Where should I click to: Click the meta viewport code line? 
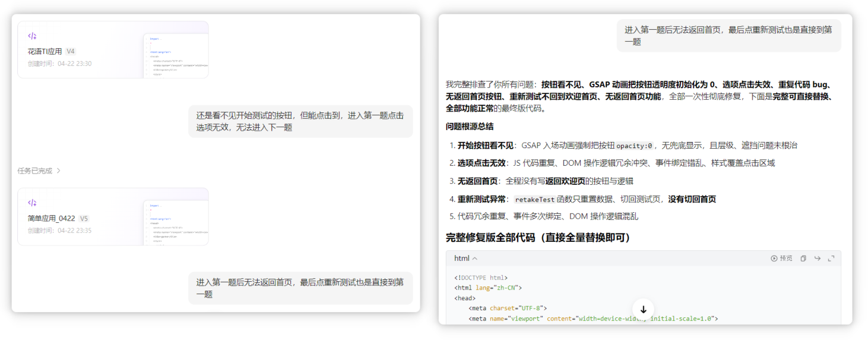pyautogui.click(x=593, y=319)
